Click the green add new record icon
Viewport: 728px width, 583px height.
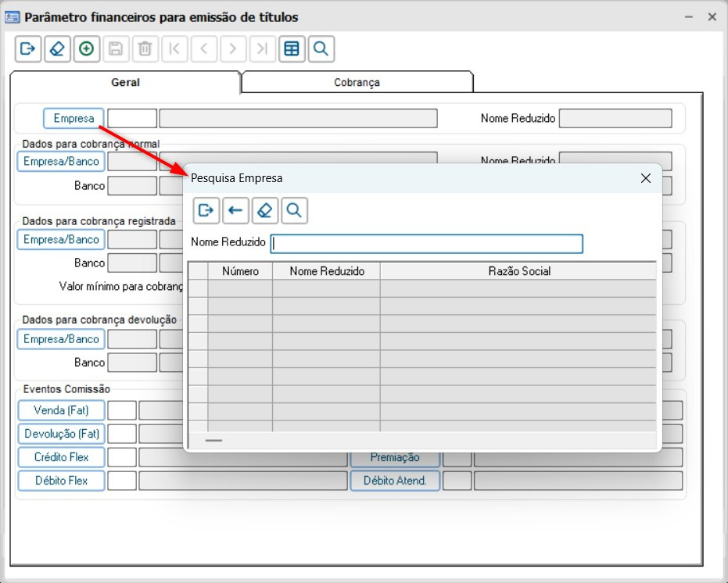click(x=86, y=48)
